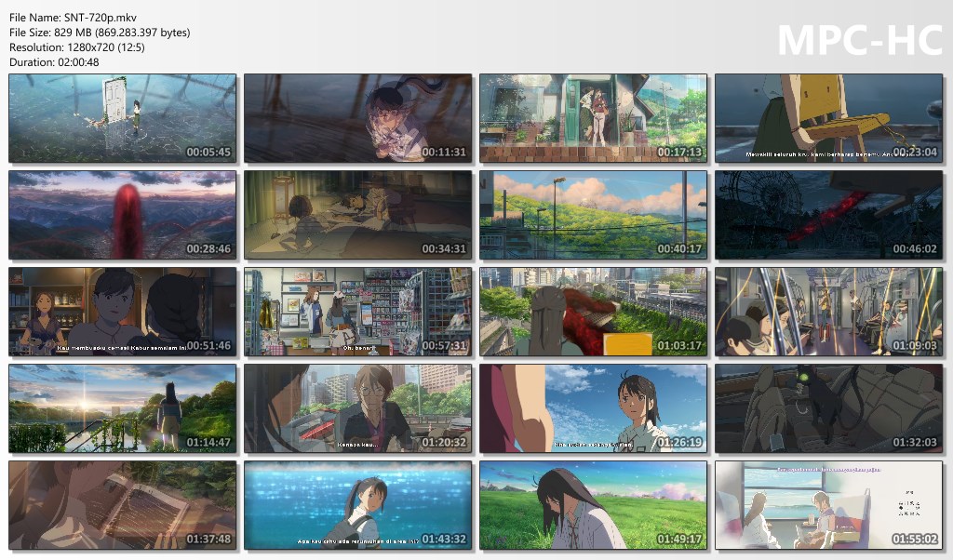Select the ferris wheel thumbnail at 00:46:02

pos(828,215)
